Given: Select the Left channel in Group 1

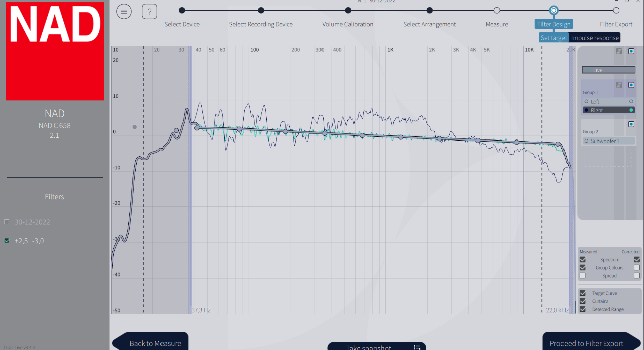Looking at the screenshot, I should point(608,101).
